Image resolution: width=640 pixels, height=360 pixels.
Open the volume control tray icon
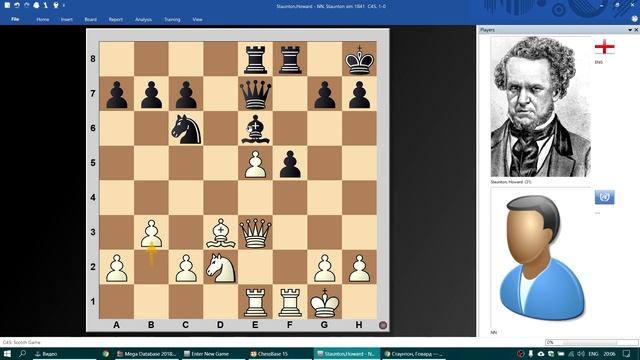[x=581, y=354]
